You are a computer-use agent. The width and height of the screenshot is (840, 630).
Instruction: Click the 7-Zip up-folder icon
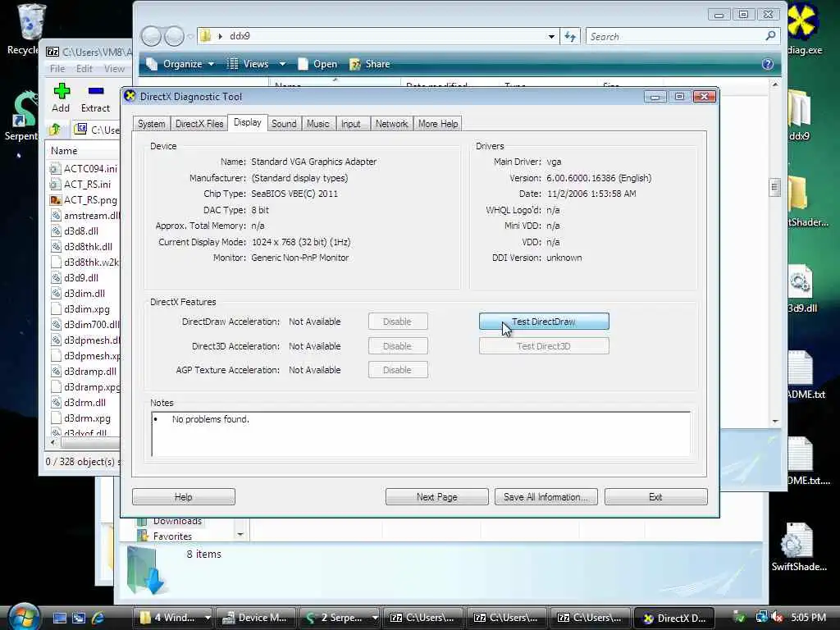click(x=55, y=129)
